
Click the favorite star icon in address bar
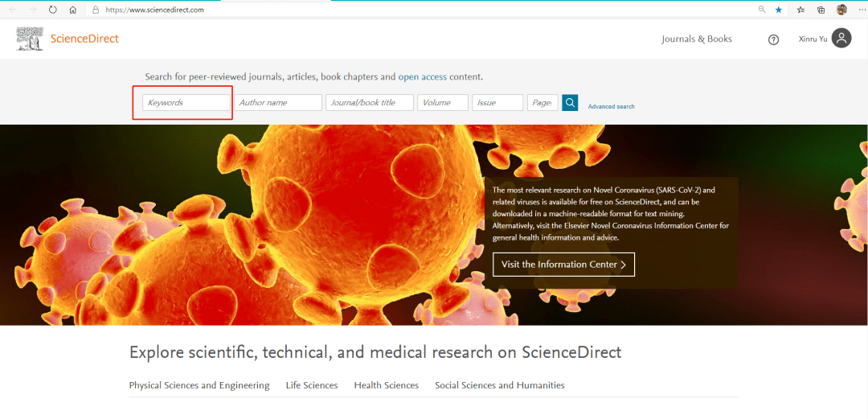[x=779, y=10]
